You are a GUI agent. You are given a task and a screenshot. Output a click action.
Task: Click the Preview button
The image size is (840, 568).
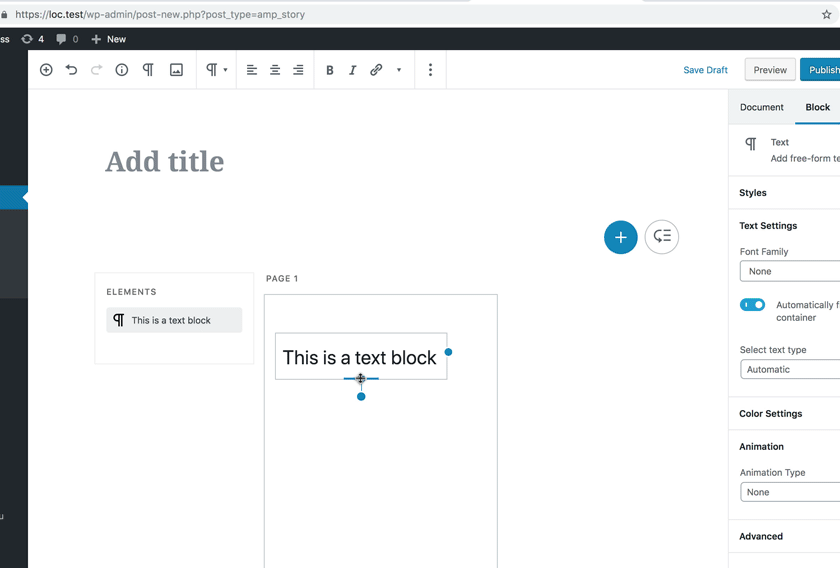770,70
